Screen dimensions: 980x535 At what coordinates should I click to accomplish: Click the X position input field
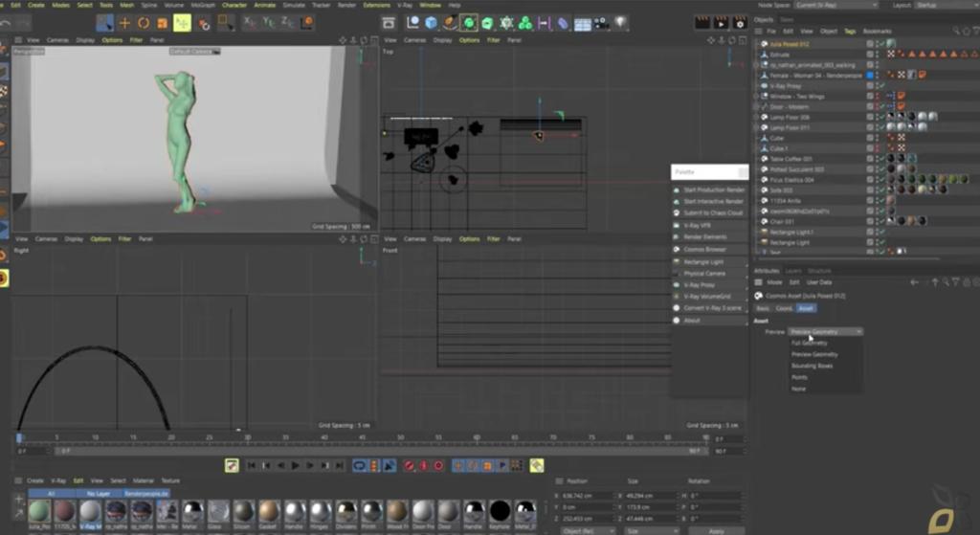588,496
